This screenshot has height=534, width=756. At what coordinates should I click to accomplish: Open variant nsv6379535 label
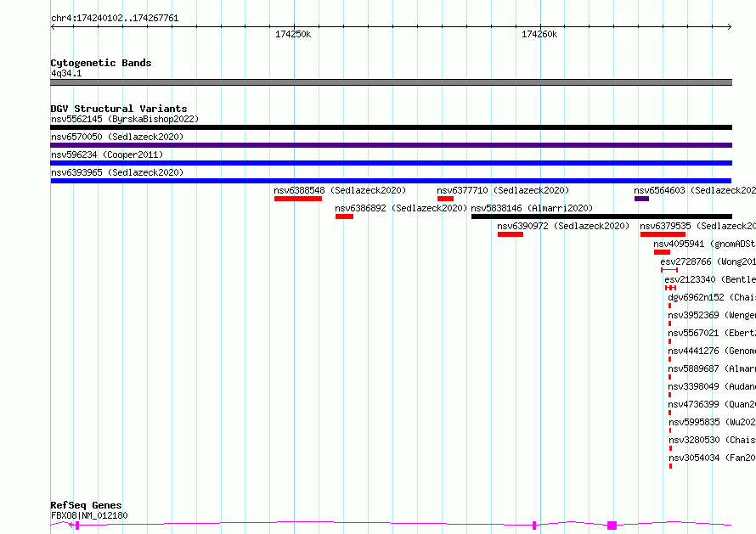[697, 226]
